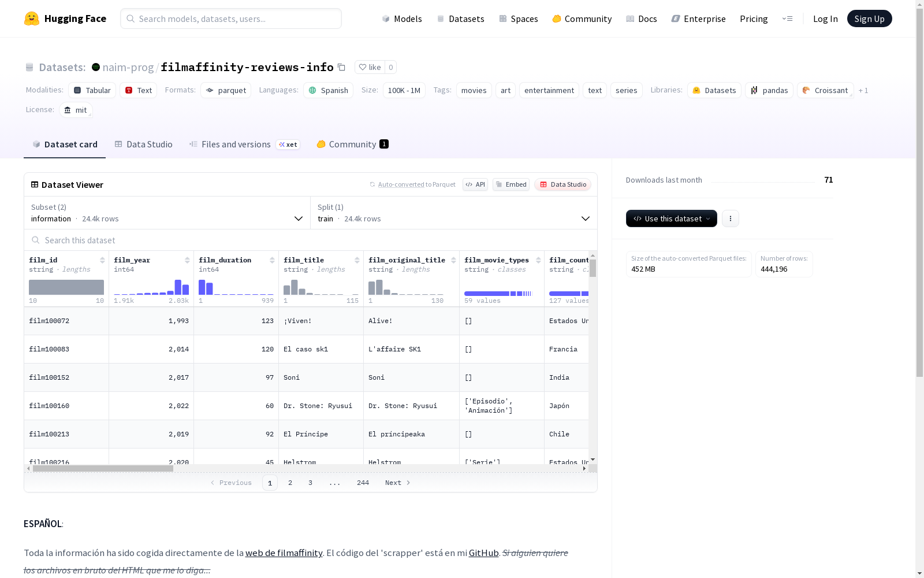The height and width of the screenshot is (578, 924).
Task: Click the Sign Up button
Action: [870, 18]
